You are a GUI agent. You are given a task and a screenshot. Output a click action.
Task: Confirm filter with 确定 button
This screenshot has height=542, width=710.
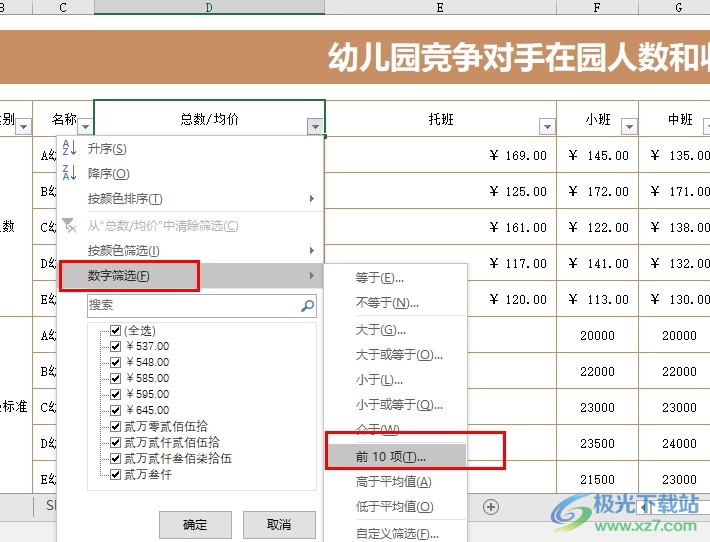[x=195, y=525]
